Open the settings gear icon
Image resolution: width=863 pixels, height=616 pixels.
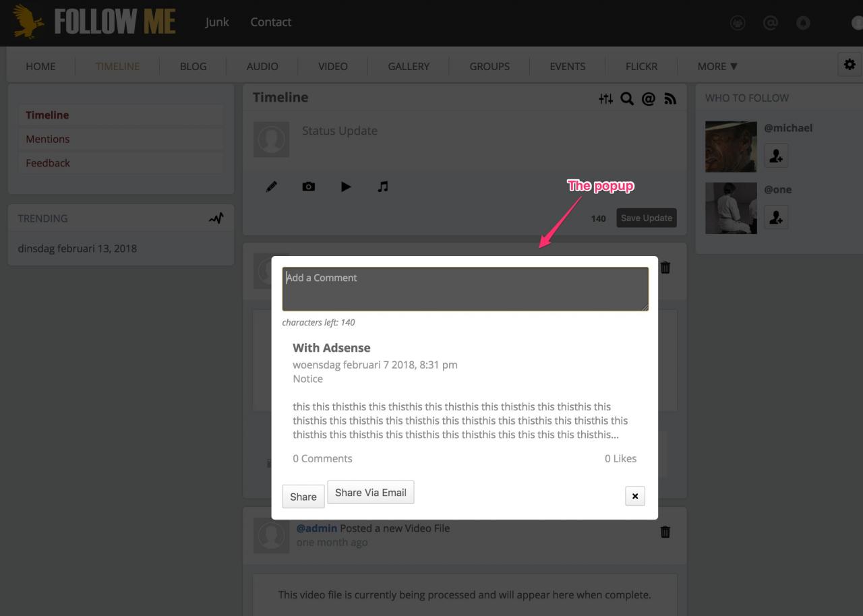click(850, 65)
